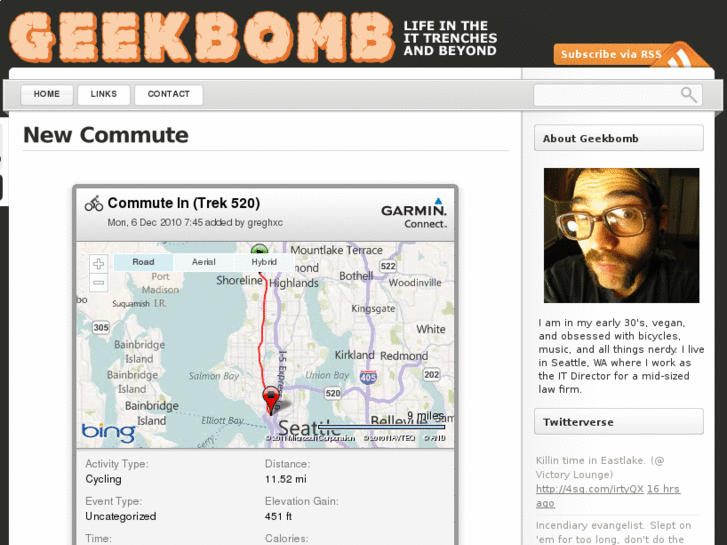
Task: Click into the search input field
Action: click(x=607, y=95)
